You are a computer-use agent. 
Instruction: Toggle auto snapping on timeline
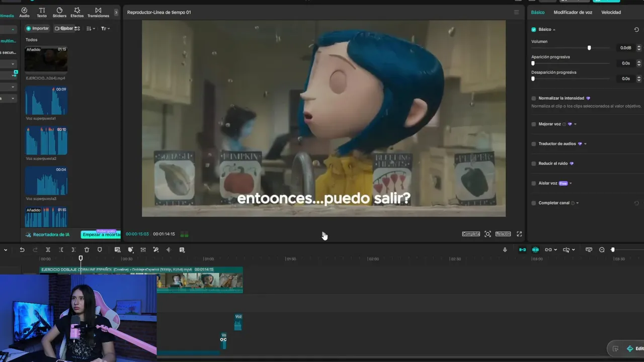click(535, 250)
